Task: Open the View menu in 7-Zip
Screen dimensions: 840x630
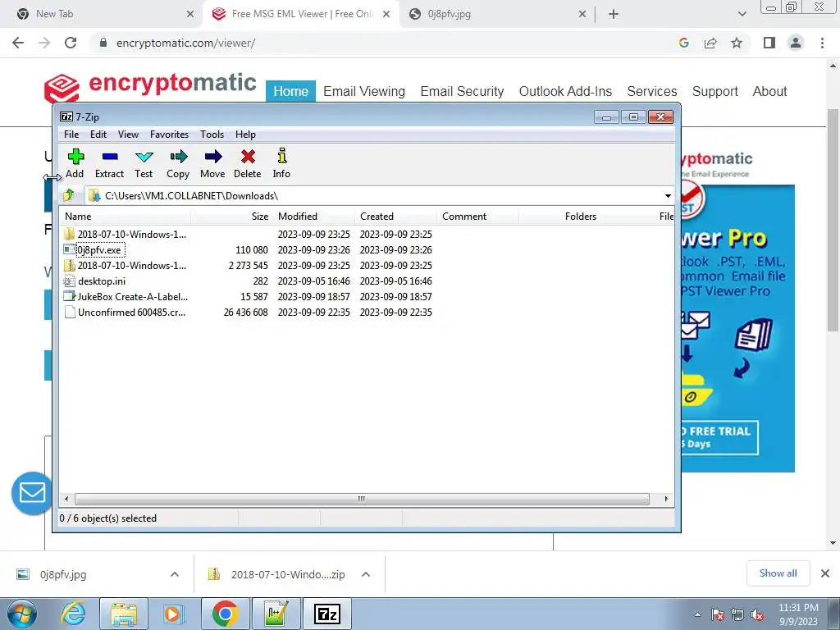Action: tap(128, 135)
